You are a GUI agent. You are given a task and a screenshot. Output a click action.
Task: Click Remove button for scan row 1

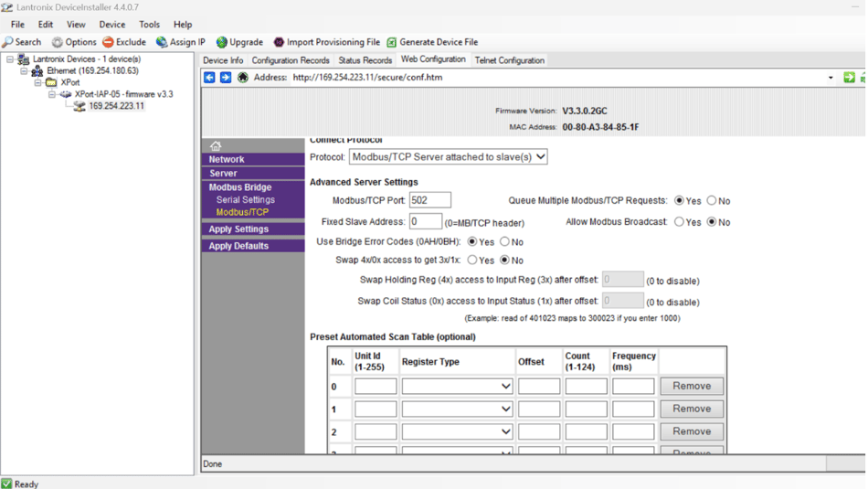pos(692,409)
